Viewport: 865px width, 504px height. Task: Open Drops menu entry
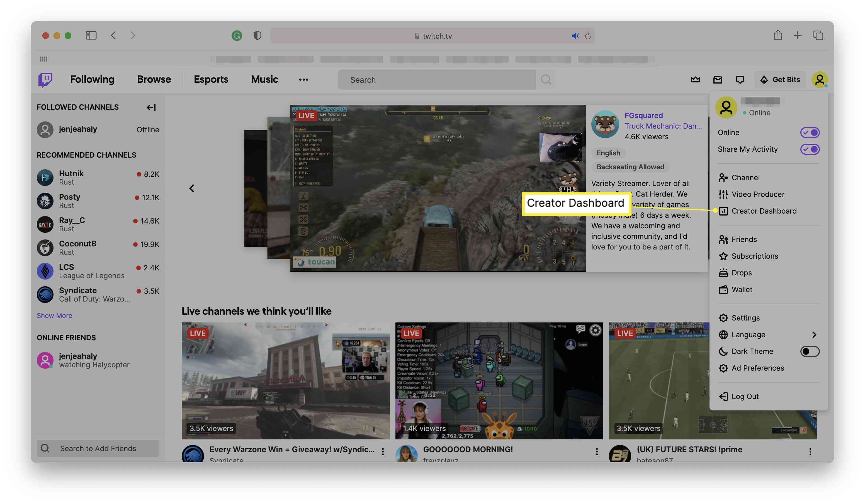pyautogui.click(x=768, y=273)
